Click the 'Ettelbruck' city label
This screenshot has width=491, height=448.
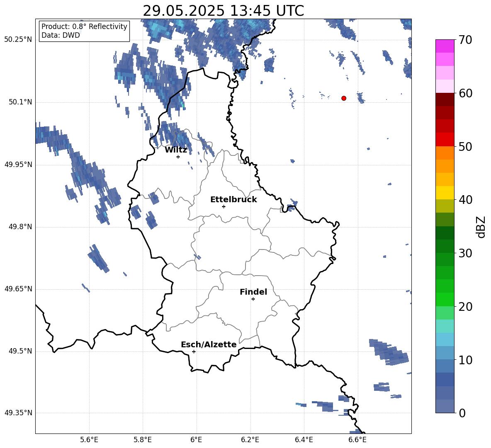(233, 200)
